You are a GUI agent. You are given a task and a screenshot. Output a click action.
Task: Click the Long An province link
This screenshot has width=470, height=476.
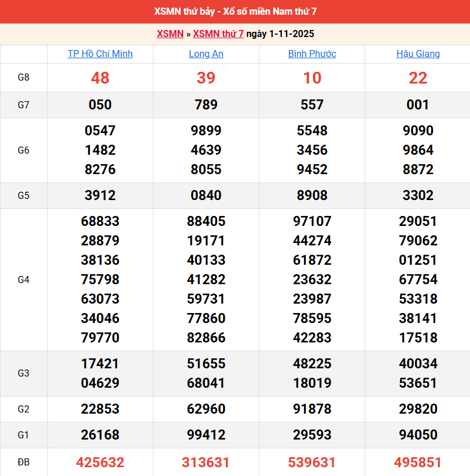(x=206, y=54)
